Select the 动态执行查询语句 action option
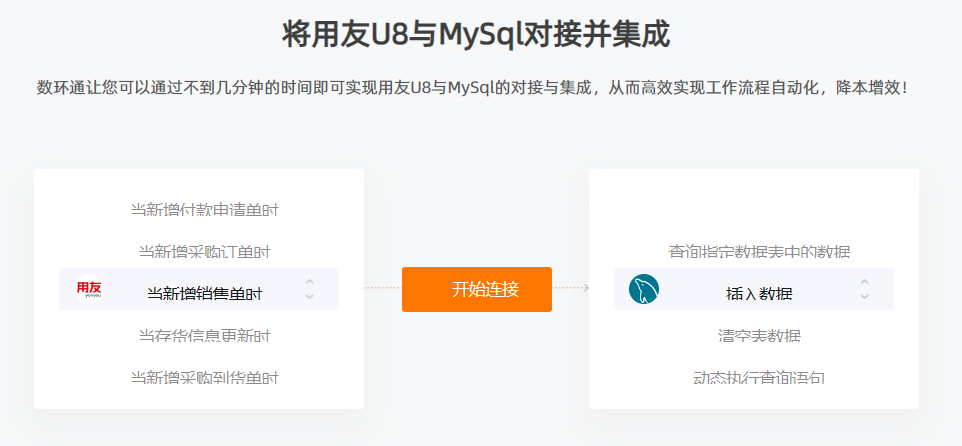Image resolution: width=962 pixels, height=446 pixels. pos(759,377)
